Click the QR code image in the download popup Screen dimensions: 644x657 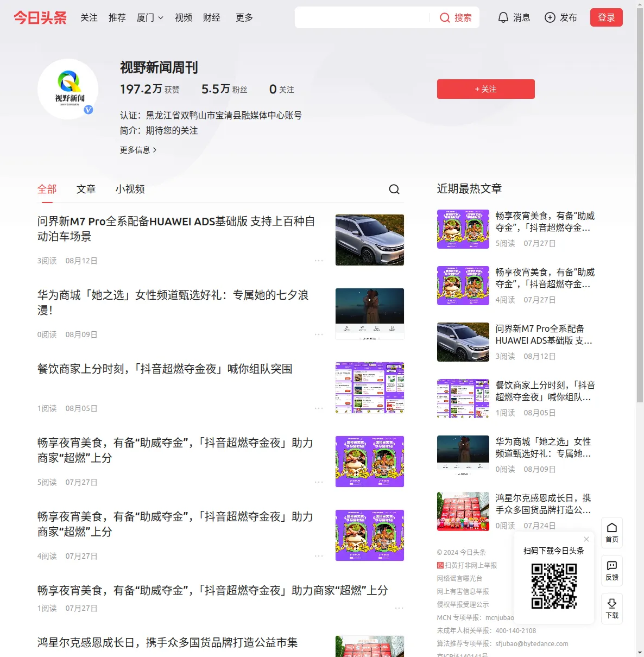pos(554,586)
